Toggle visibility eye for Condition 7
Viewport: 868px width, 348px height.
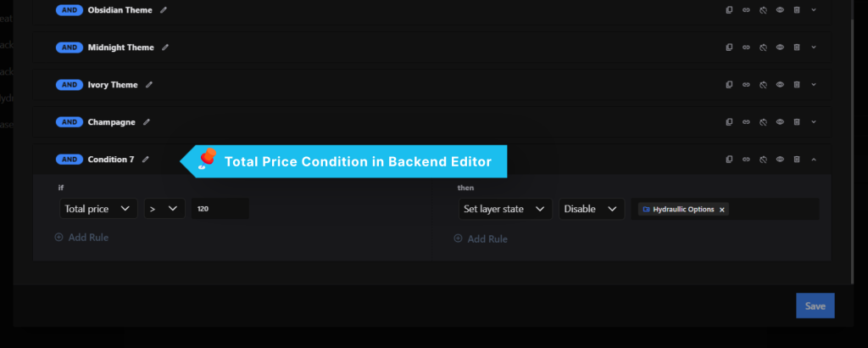[780, 160]
